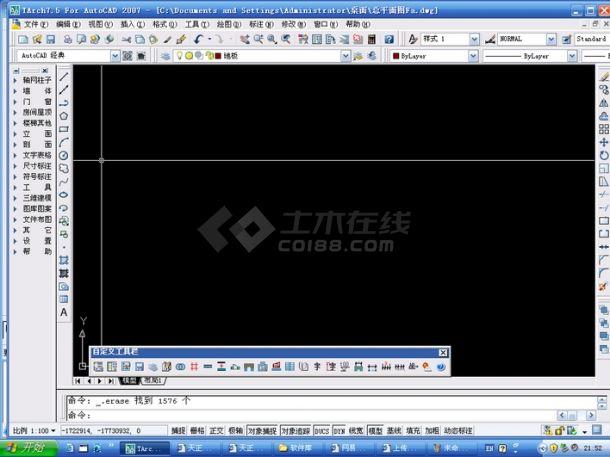The height and width of the screenshot is (457, 610).
Task: Select the Mirror tool in modify toolbar
Action: (603, 103)
